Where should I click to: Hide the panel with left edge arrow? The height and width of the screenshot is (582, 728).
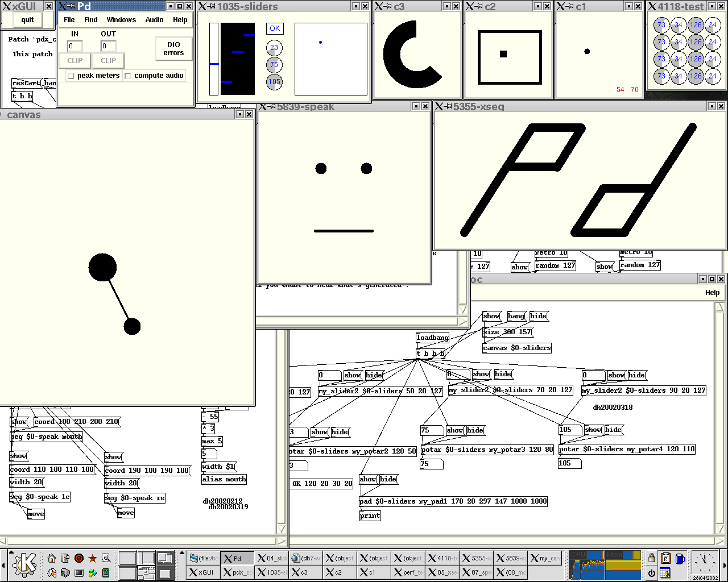(3, 565)
